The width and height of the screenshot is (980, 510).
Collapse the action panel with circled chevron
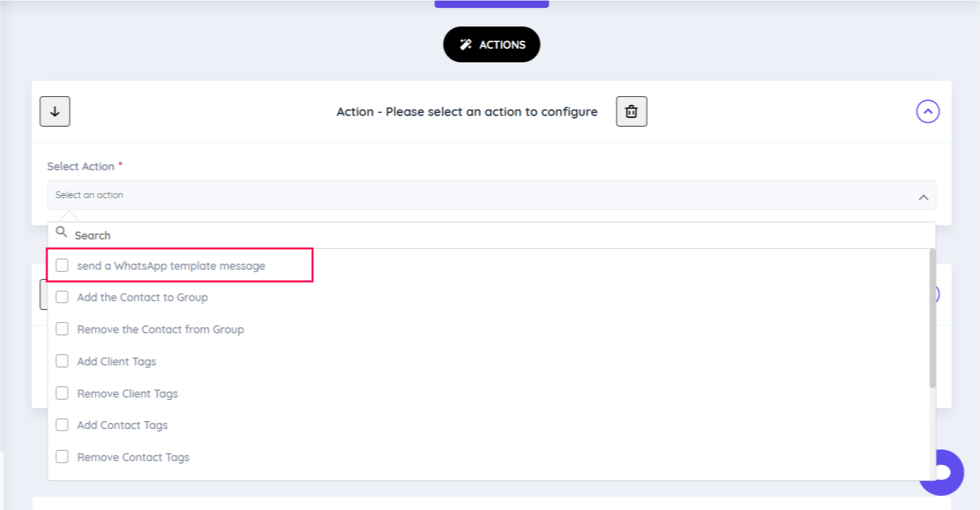(927, 111)
